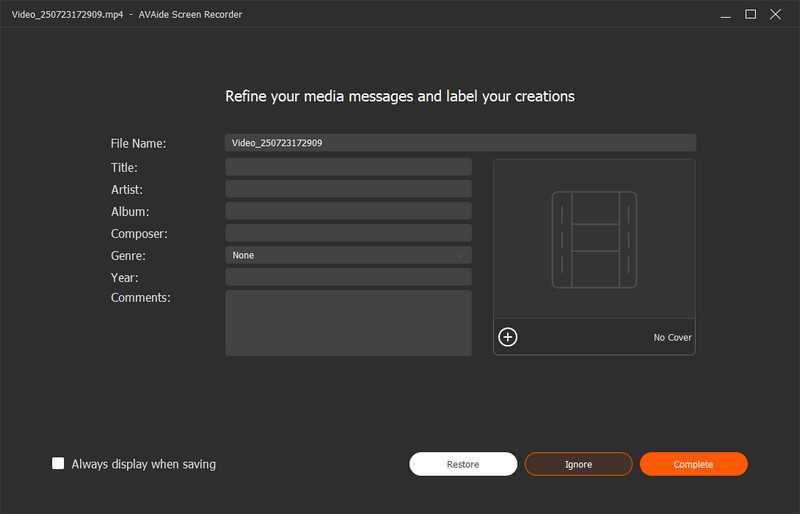Click the Ignore button
Screen dimensions: 800x514
tap(579, 464)
